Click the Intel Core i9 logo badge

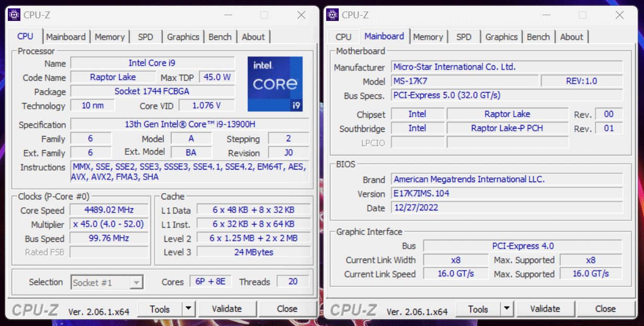coord(275,84)
